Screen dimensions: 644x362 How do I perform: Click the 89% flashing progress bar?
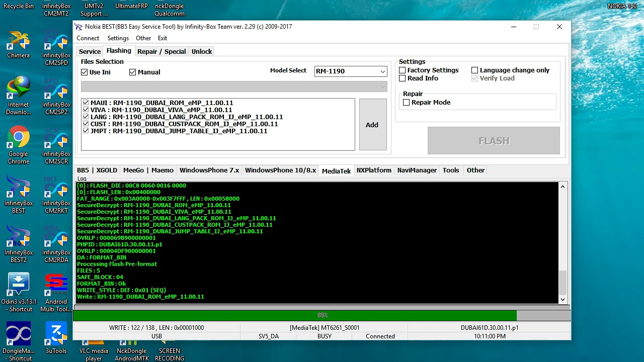click(322, 315)
